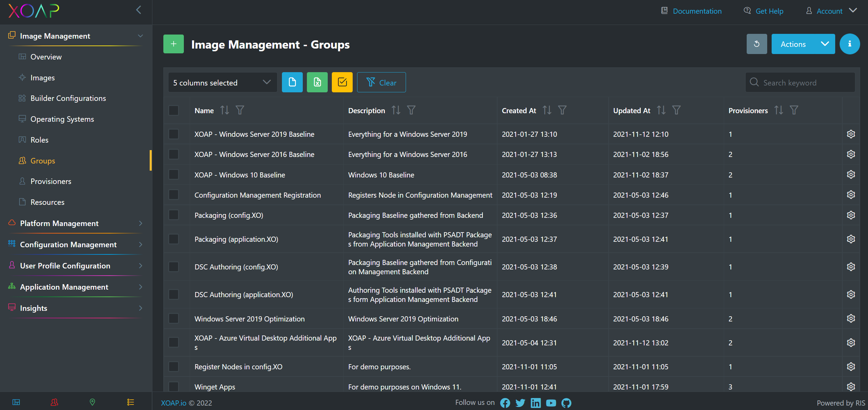This screenshot has height=410, width=868.
Task: Click the bottom sidebar list icon
Action: tap(131, 402)
